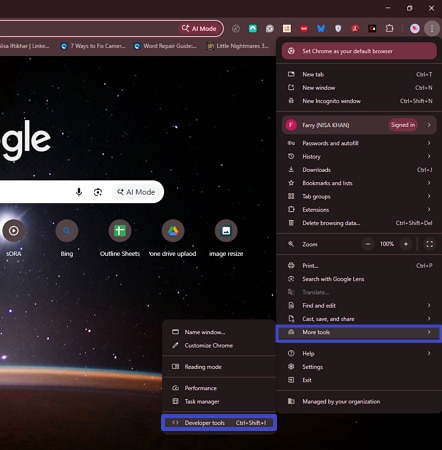442x450 pixels.
Task: Click AI Mode in the address bar
Action: (x=199, y=29)
